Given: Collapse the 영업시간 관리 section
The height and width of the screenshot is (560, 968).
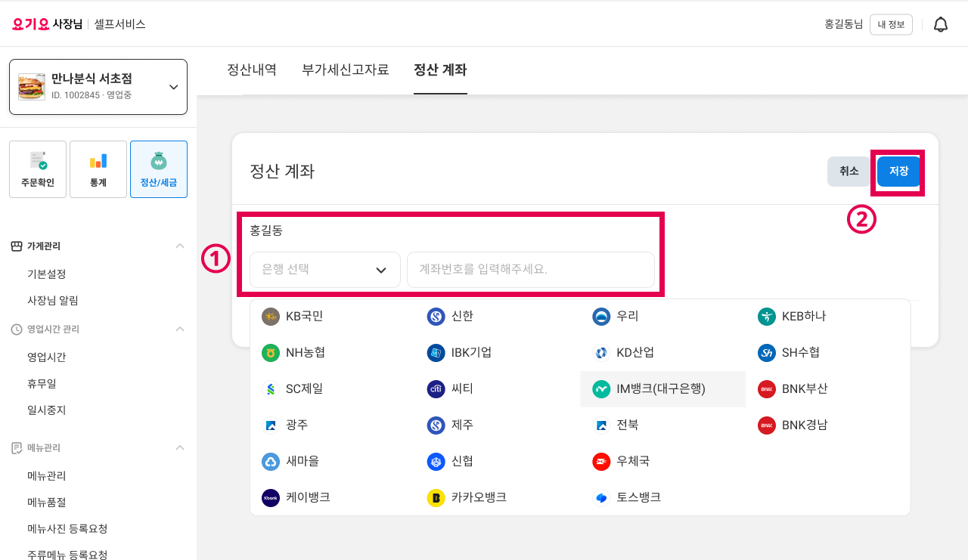Looking at the screenshot, I should pyautogui.click(x=180, y=330).
